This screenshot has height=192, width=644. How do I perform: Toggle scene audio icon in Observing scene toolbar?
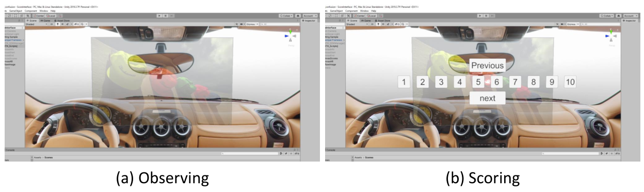click(x=62, y=24)
